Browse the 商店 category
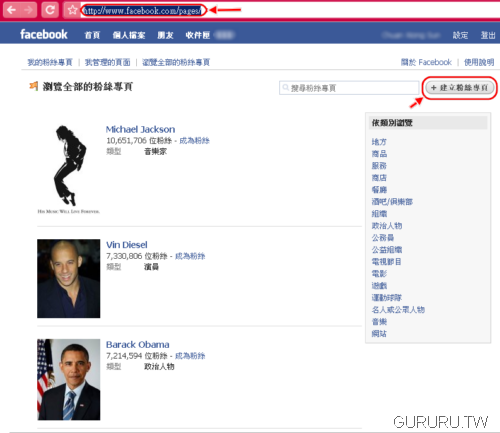This screenshot has height=433, width=500. (379, 178)
